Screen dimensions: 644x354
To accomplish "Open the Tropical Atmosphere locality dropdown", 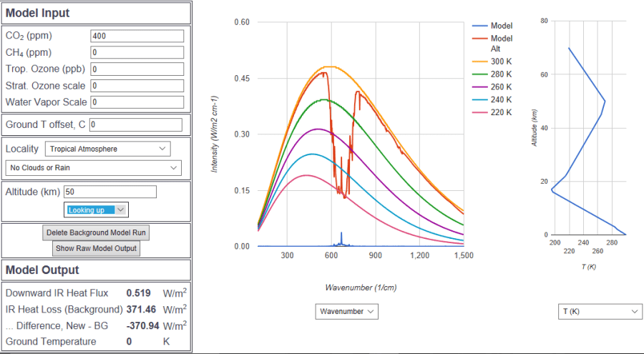I will (x=107, y=149).
